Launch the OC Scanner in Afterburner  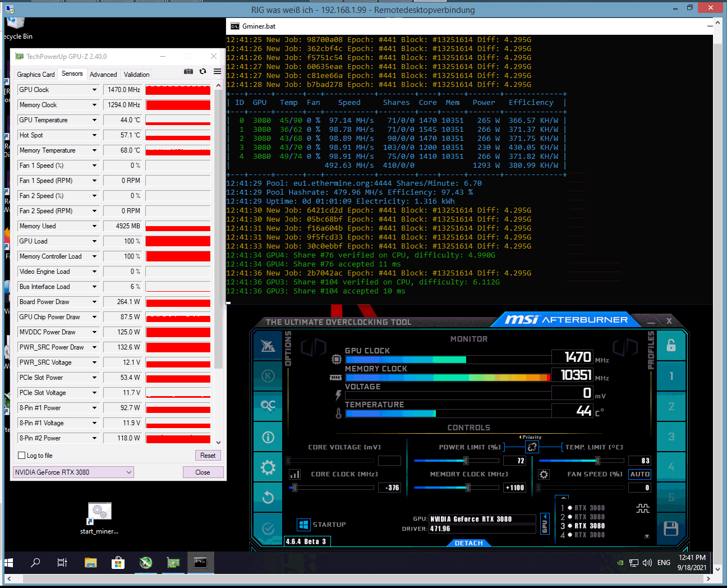(x=268, y=406)
